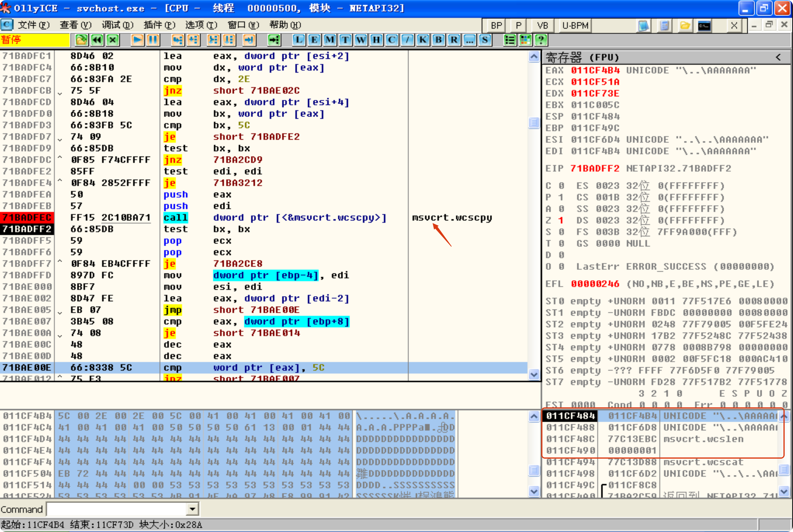Click the green Close program X icon

[x=113, y=40]
